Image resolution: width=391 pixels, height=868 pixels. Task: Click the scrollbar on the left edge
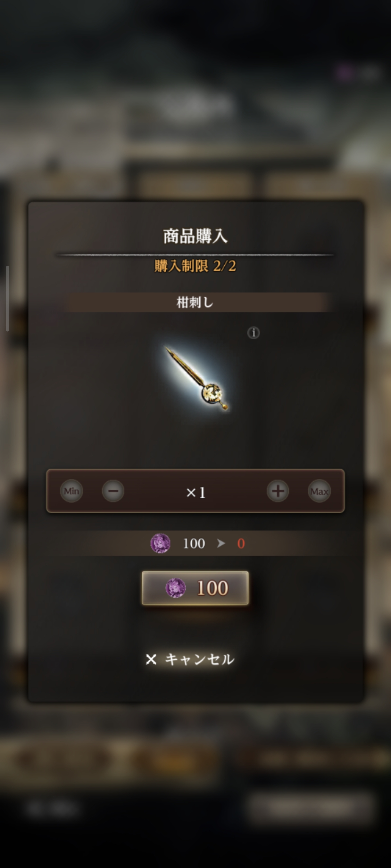[x=7, y=299]
